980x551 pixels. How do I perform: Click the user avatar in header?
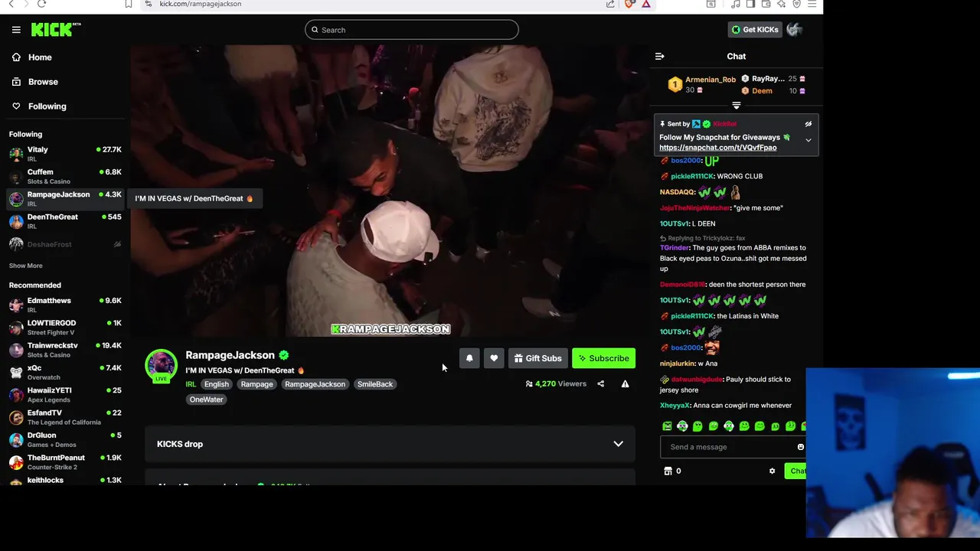[x=795, y=30]
